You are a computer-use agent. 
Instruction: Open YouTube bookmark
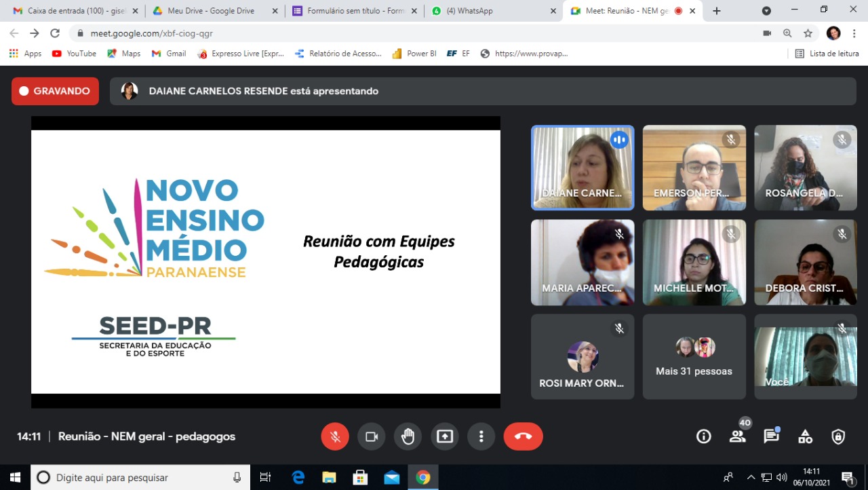coord(74,54)
